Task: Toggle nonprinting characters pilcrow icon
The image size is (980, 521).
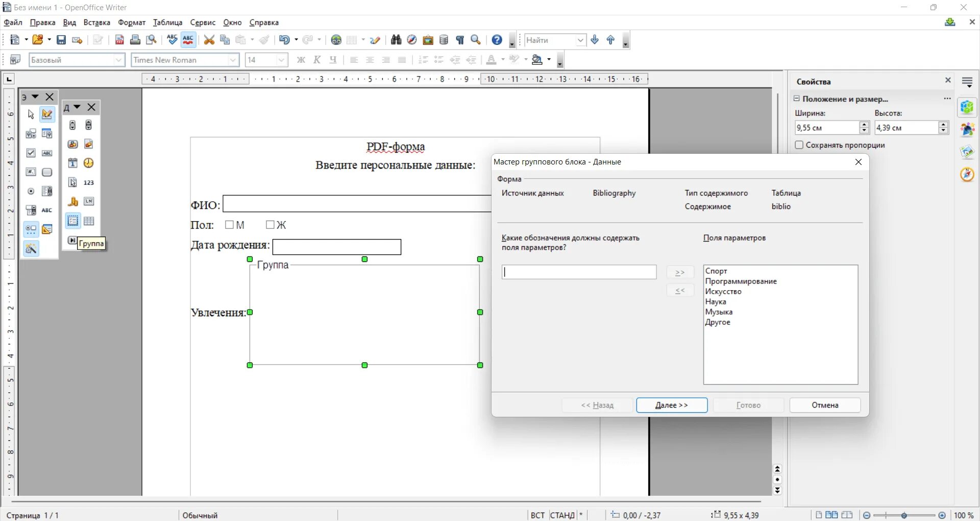Action: click(460, 40)
